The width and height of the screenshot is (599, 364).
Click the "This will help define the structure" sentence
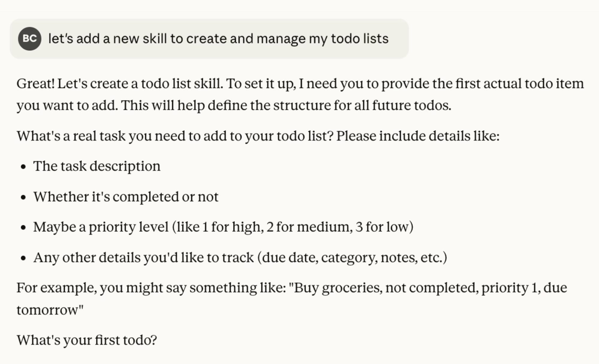coord(286,106)
